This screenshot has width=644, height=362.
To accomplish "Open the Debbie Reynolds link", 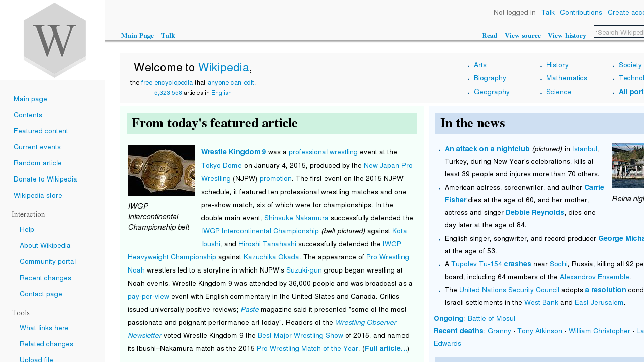I will (x=535, y=213).
